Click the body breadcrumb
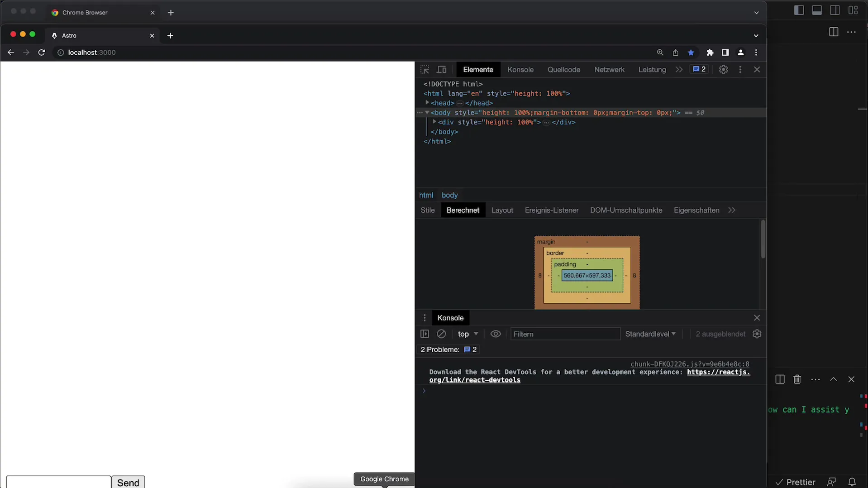The width and height of the screenshot is (868, 488). tap(450, 195)
